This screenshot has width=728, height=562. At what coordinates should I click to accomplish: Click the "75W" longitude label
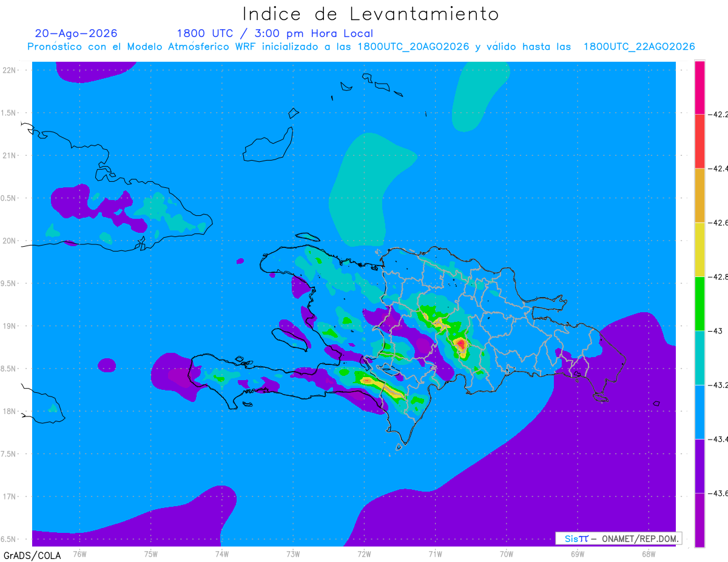(151, 554)
